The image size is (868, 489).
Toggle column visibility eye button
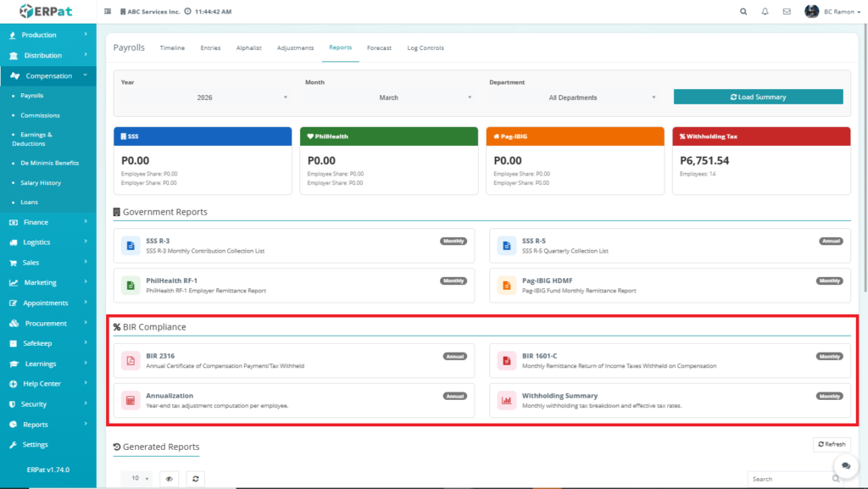tap(170, 479)
